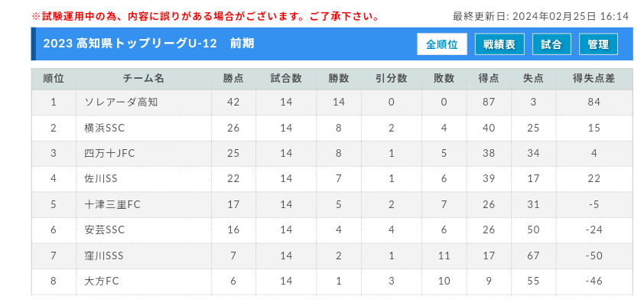Click the 管理 button
Viewport: 644px width, 306px height.
598,44
